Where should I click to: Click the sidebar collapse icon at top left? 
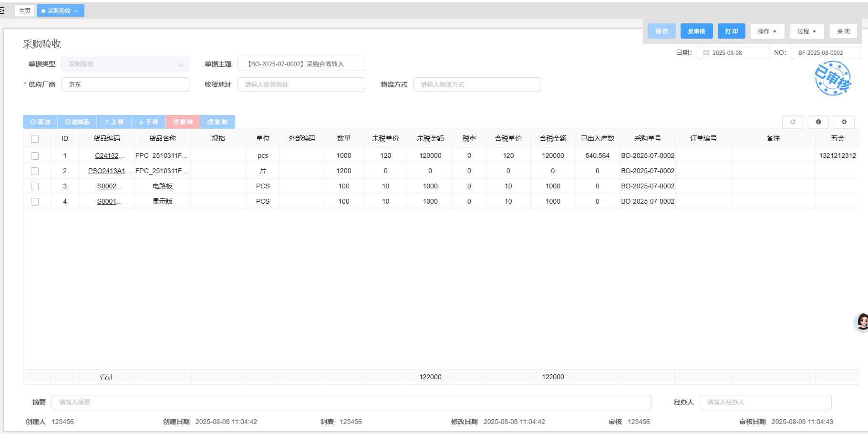pos(2,10)
